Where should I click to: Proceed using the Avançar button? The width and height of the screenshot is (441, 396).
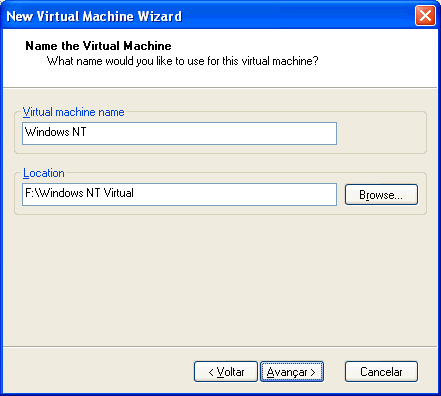[x=292, y=371]
